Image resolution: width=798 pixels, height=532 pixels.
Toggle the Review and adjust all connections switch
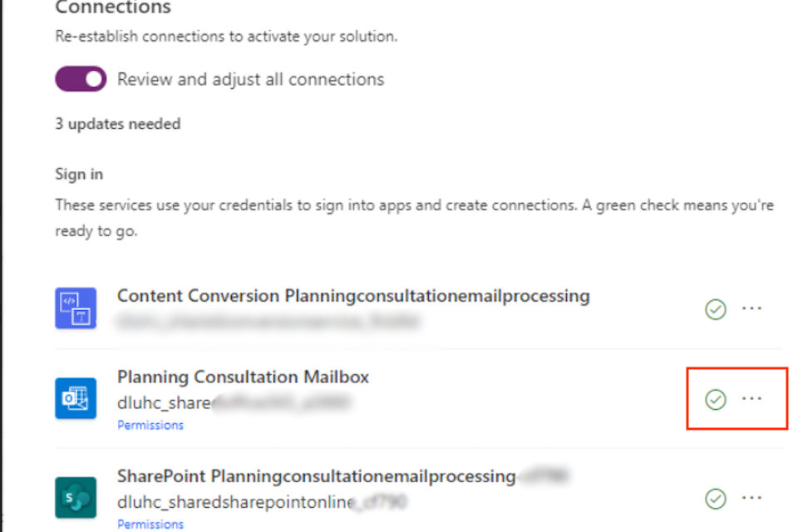(x=81, y=79)
